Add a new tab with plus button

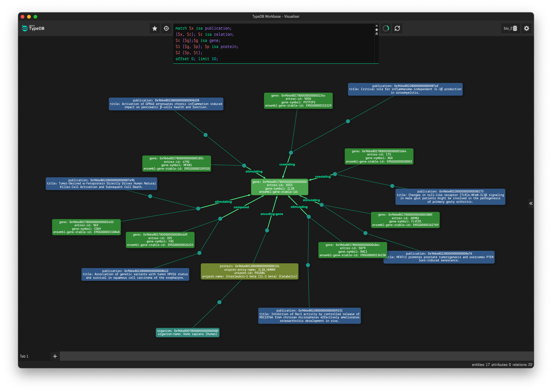[55, 356]
